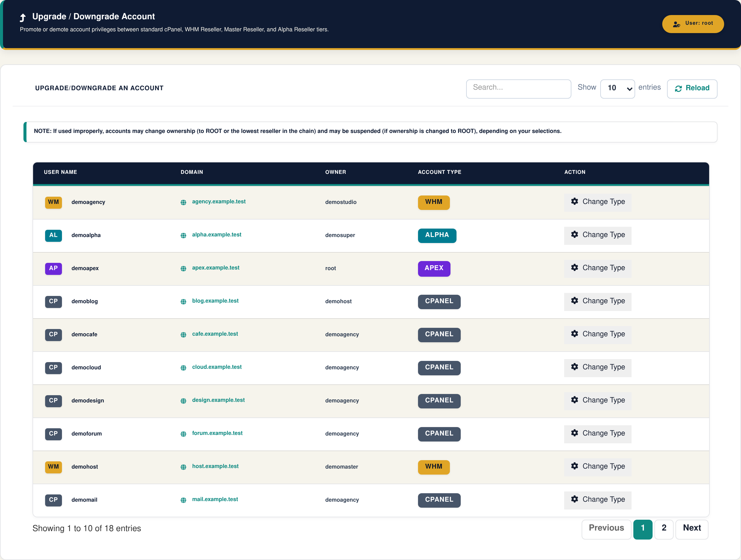This screenshot has width=741, height=560.
Task: Sort by Owner column header
Action: (335, 172)
